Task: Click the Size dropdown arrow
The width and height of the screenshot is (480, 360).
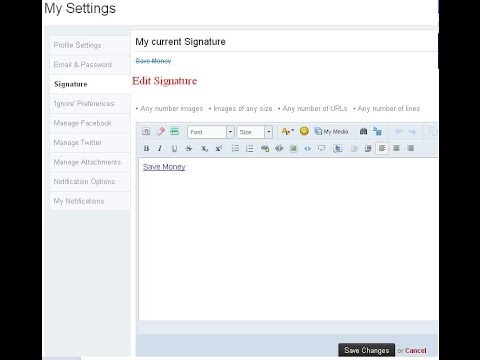Action: pyautogui.click(x=269, y=132)
